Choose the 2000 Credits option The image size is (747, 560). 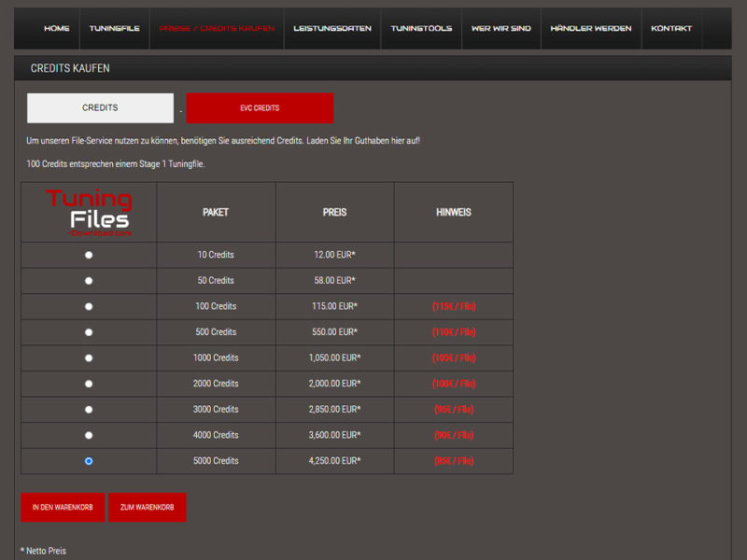click(x=89, y=384)
